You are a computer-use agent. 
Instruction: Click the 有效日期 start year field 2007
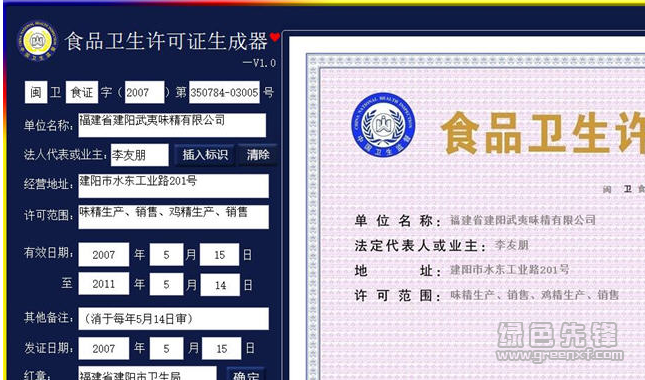point(104,254)
